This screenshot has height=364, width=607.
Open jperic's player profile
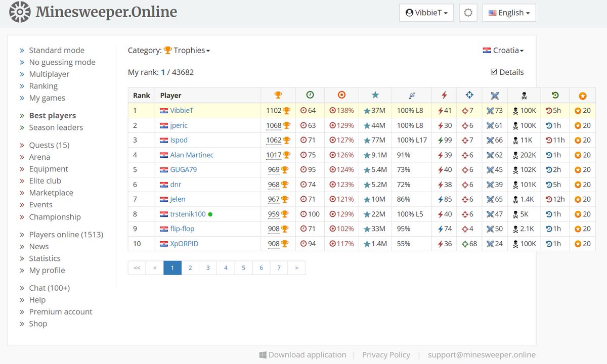pyautogui.click(x=179, y=125)
